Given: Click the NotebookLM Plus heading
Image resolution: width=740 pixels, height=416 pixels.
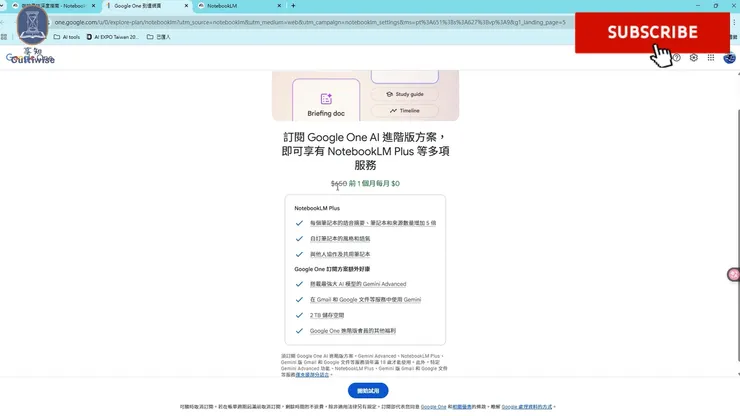Looking at the screenshot, I should pyautogui.click(x=317, y=208).
